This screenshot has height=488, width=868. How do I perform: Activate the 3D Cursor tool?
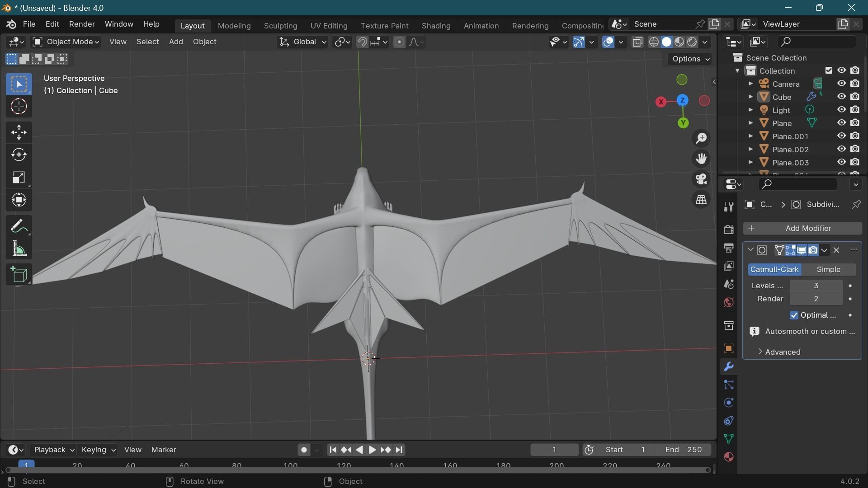coord(19,107)
